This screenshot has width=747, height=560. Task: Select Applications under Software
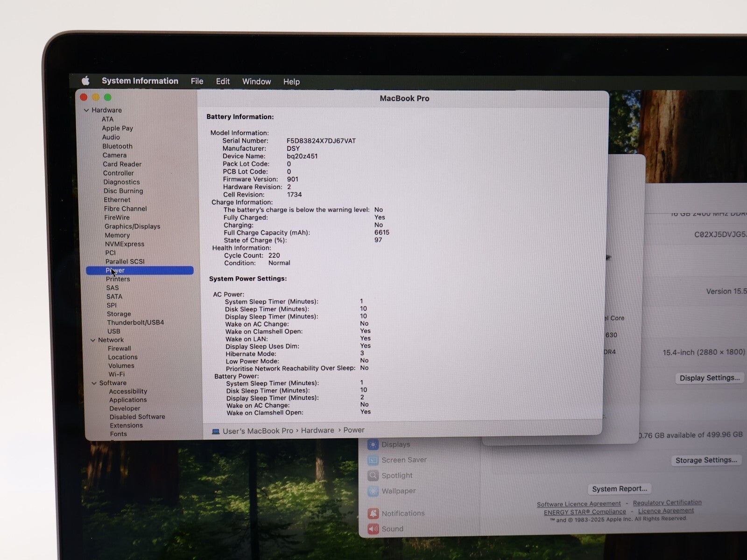point(128,400)
